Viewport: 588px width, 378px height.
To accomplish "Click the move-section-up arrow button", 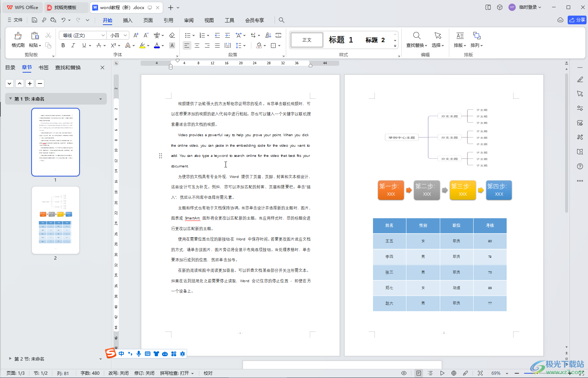I will tap(20, 84).
